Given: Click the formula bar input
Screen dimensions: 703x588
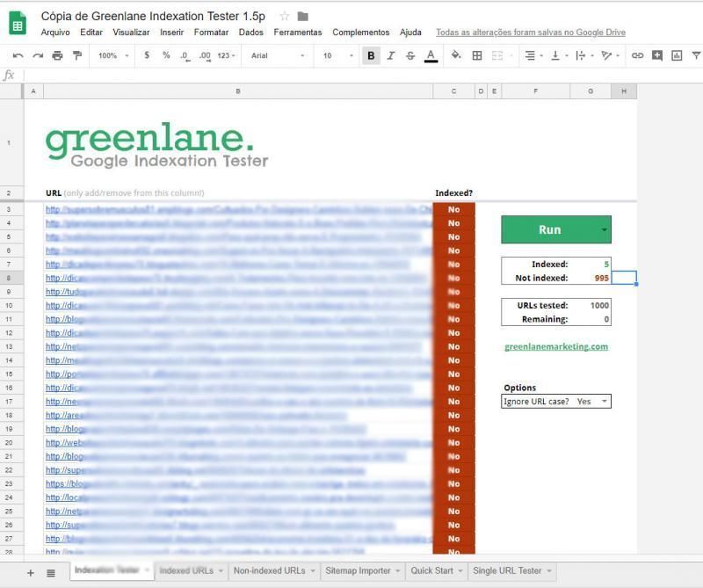Looking at the screenshot, I should [x=351, y=76].
